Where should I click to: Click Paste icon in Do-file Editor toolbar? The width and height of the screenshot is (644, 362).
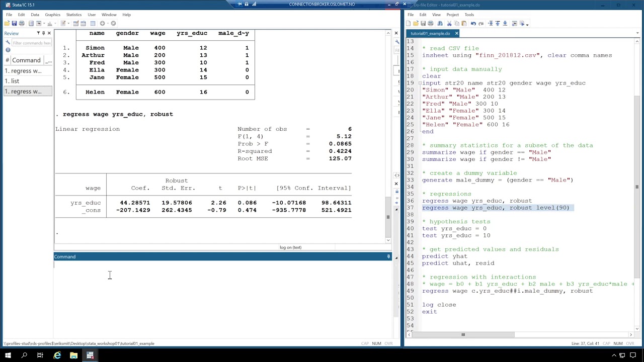(464, 23)
